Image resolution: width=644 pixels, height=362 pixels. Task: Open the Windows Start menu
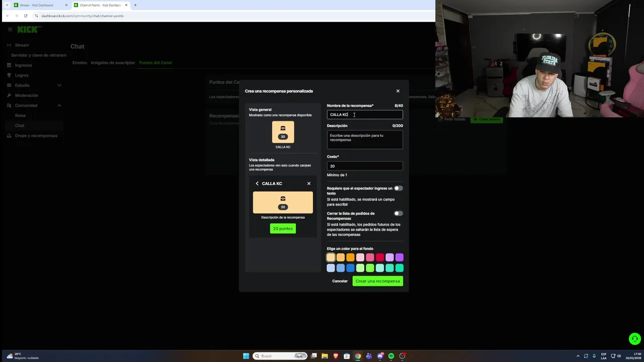246,356
